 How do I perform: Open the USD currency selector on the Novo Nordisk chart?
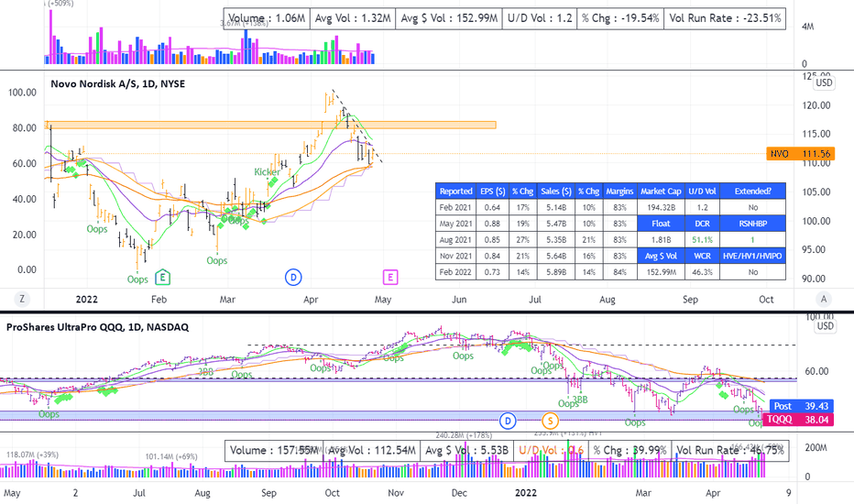tap(824, 82)
